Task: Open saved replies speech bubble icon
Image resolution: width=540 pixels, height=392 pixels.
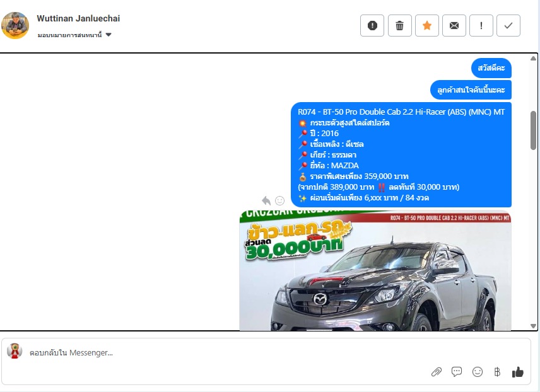Action: (x=457, y=372)
